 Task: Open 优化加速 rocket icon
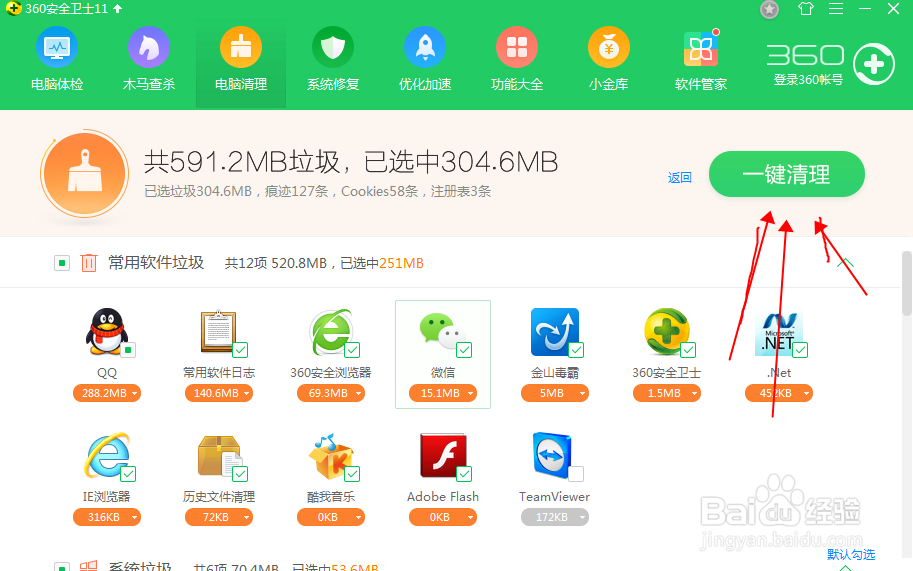point(425,48)
